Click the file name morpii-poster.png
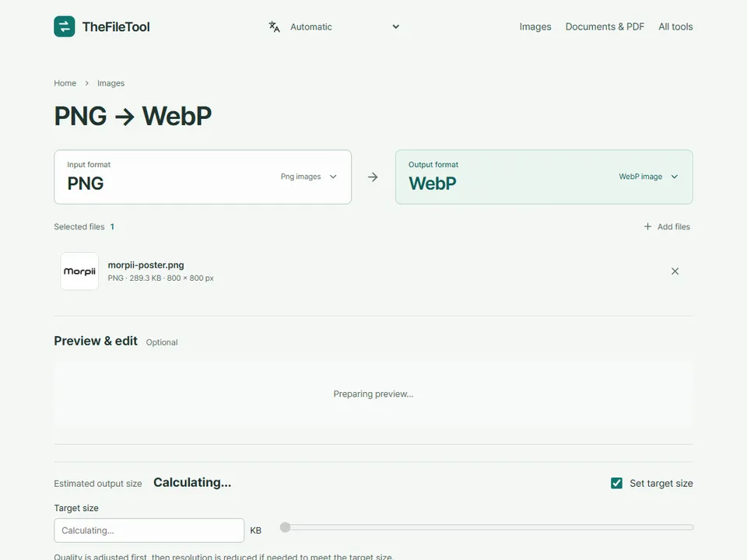747x560 pixels. click(x=146, y=264)
